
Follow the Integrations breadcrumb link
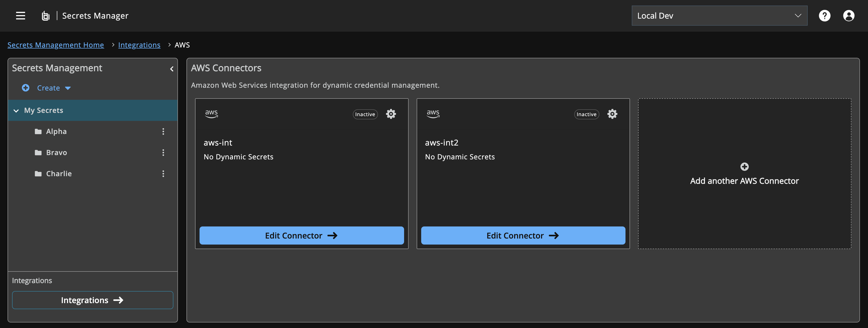(139, 45)
